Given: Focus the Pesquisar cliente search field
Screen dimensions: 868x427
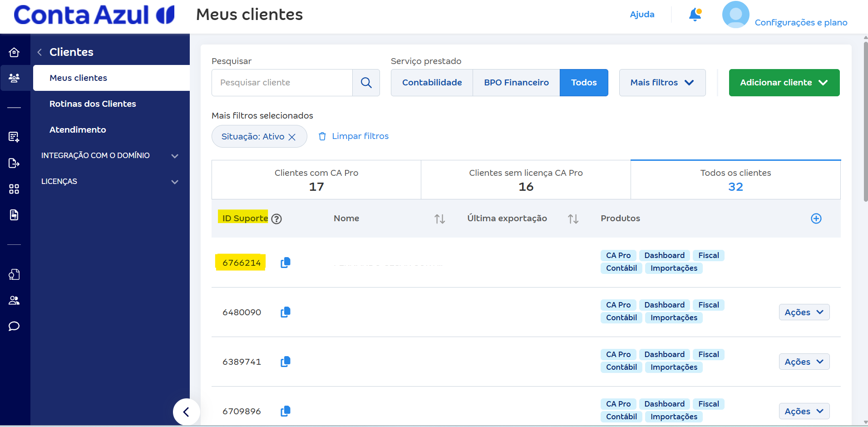Looking at the screenshot, I should point(282,83).
